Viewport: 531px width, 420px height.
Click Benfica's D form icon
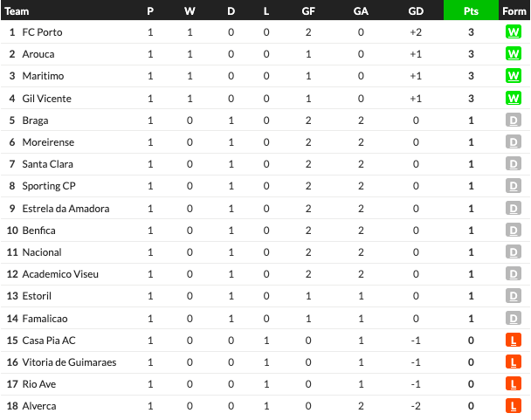coord(513,231)
